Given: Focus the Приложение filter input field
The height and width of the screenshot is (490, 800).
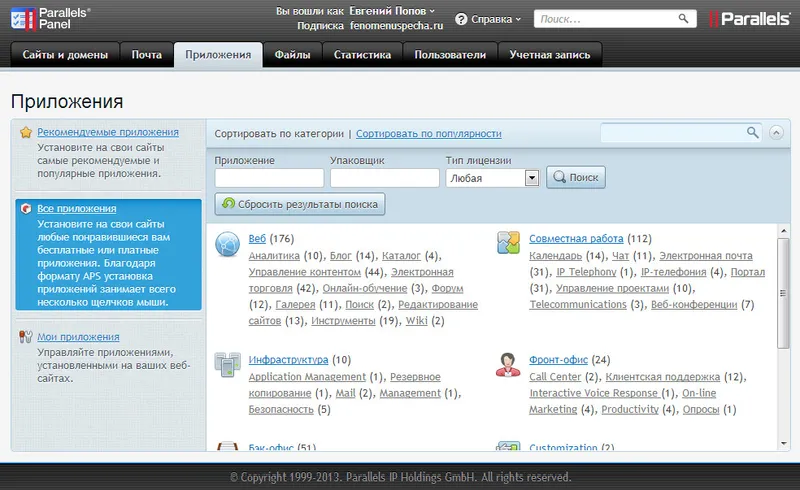Looking at the screenshot, I should click(x=269, y=178).
